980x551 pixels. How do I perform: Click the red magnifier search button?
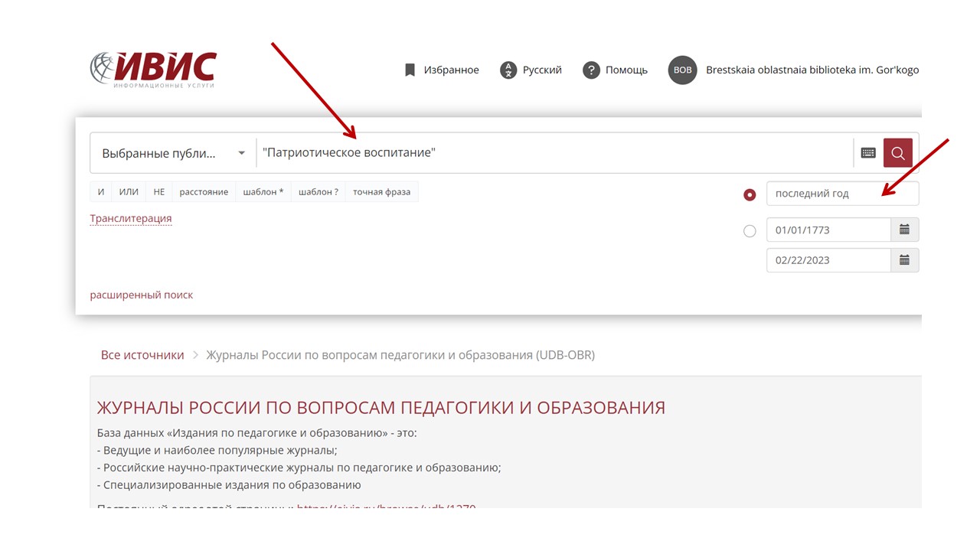coord(897,153)
